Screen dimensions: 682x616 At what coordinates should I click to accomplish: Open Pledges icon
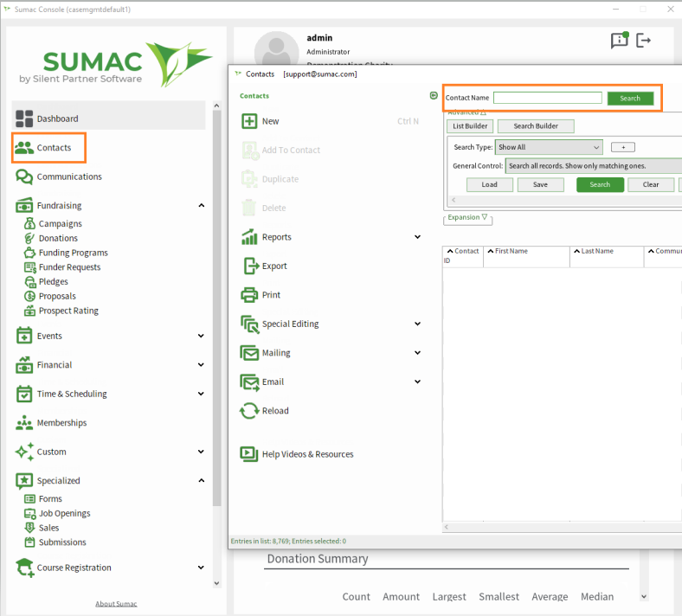tap(29, 282)
